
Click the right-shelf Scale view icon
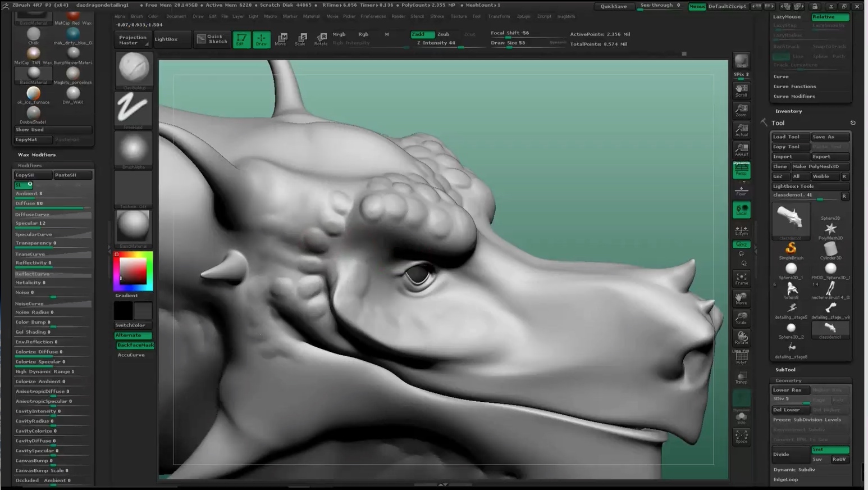[741, 319]
